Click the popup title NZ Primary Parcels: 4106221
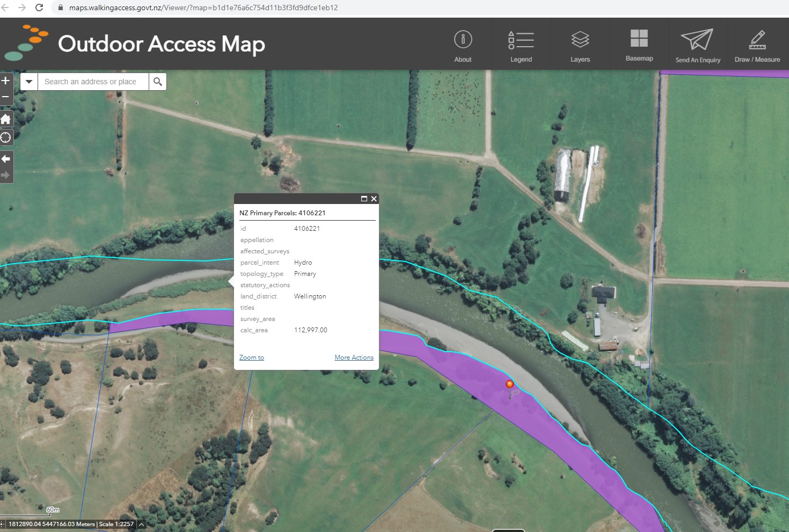This screenshot has height=532, width=789. click(282, 213)
